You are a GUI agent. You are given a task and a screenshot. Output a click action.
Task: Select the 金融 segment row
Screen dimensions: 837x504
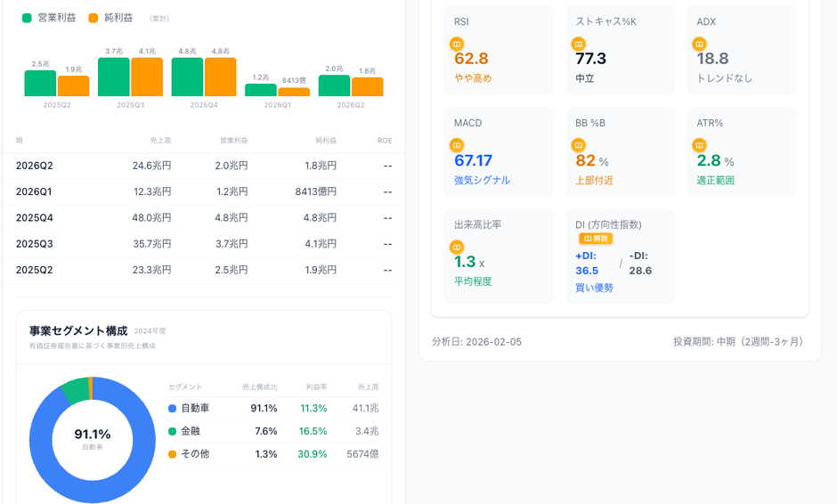click(x=272, y=431)
